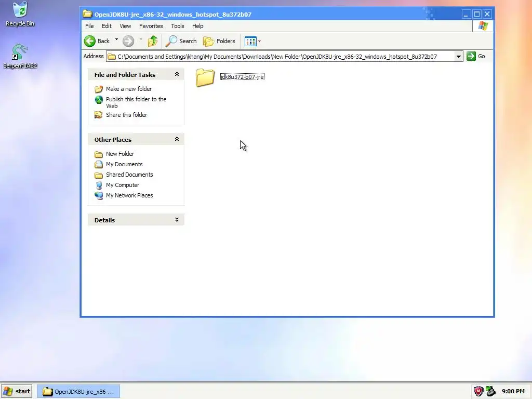Open the Edit menu
This screenshot has height=399, width=532.
click(x=107, y=26)
